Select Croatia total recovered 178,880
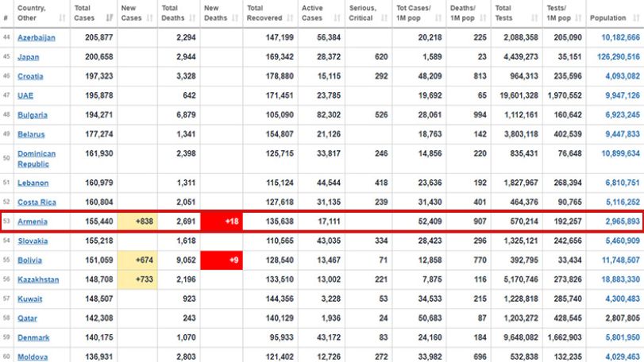 [280, 76]
